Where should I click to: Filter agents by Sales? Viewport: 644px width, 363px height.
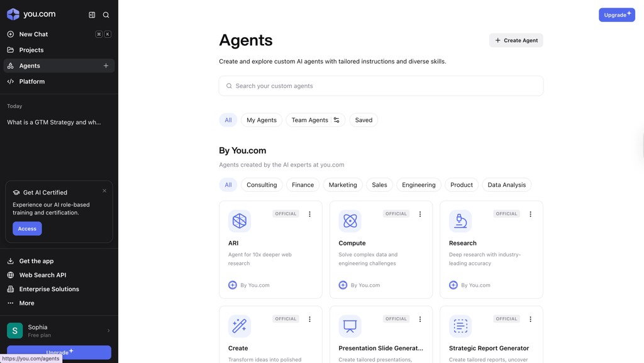coord(379,185)
